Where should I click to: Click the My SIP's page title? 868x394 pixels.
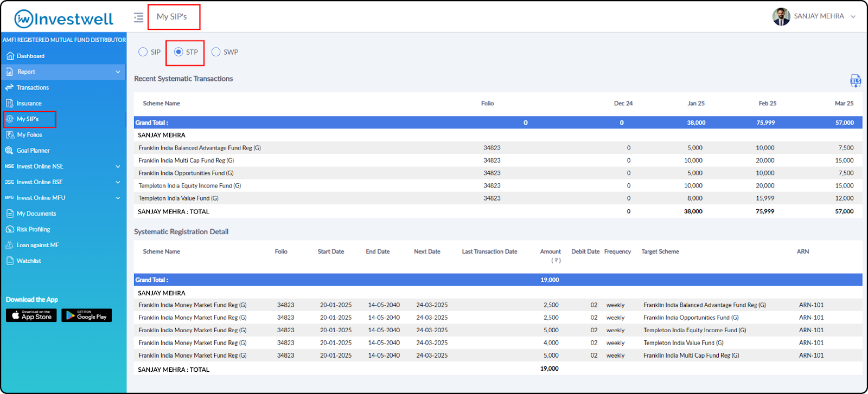click(x=171, y=17)
